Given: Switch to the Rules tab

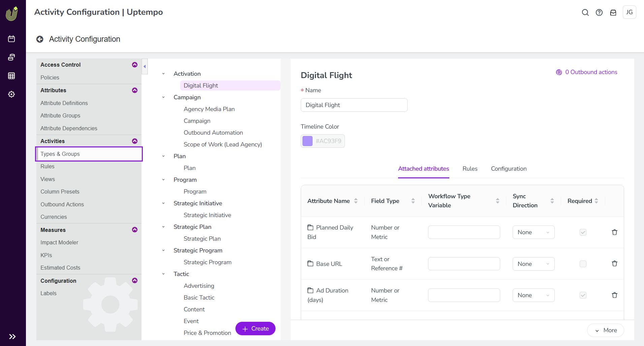Looking at the screenshot, I should [x=470, y=169].
